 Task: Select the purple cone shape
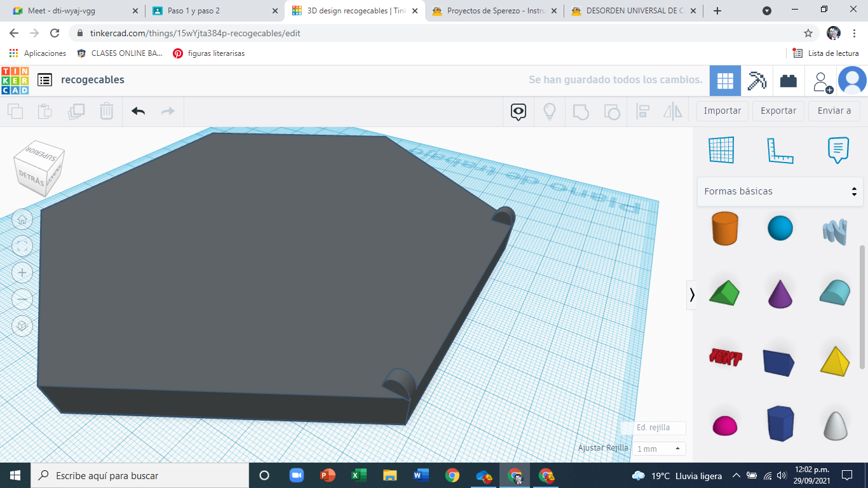780,294
